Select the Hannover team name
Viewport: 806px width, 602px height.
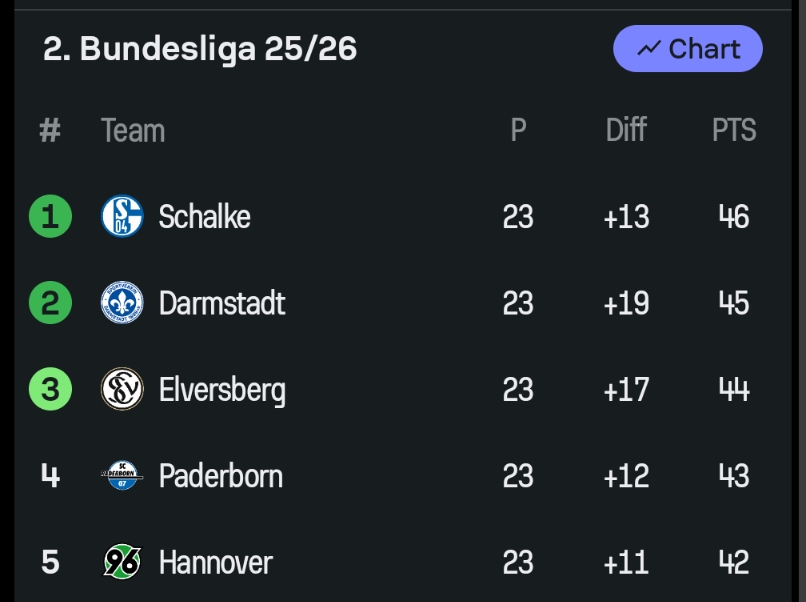click(215, 562)
